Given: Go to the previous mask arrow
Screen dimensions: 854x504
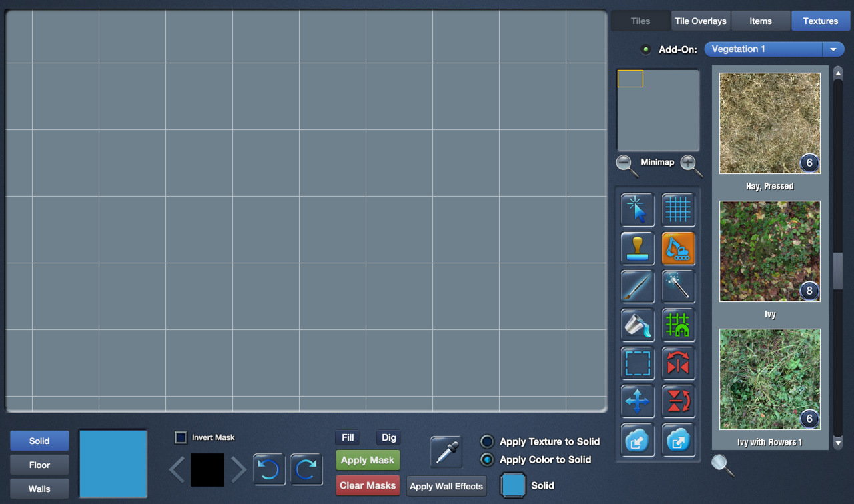Looking at the screenshot, I should coord(177,470).
